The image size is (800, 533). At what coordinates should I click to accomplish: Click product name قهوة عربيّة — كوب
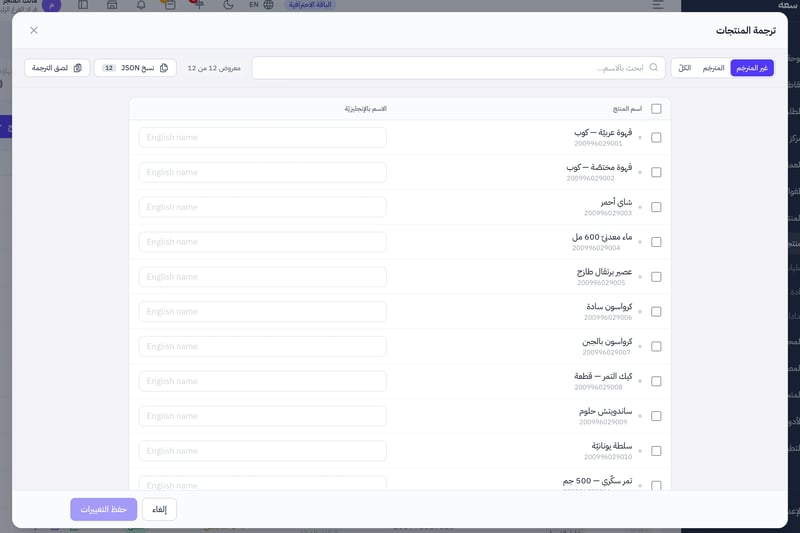(603, 133)
